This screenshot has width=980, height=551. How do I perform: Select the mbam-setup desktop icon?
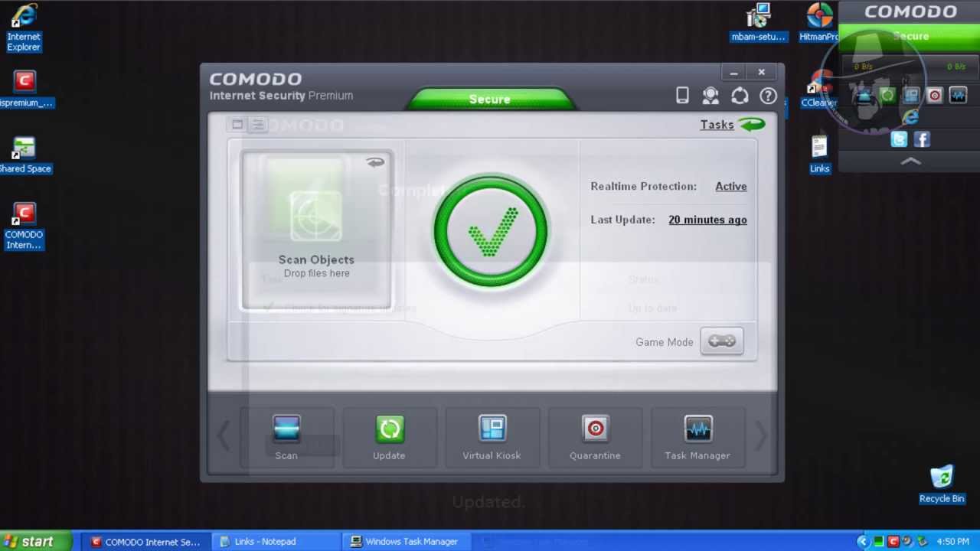[759, 23]
